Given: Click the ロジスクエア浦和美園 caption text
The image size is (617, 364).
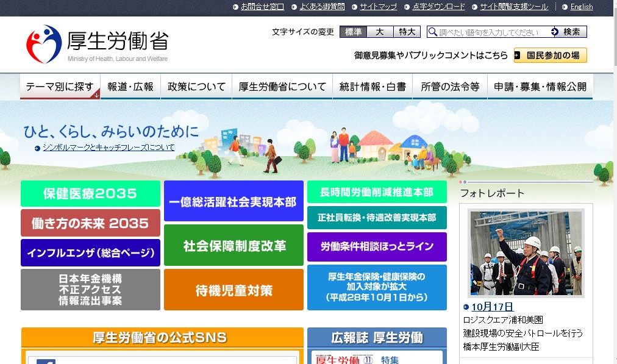Looking at the screenshot, I should [503, 320].
